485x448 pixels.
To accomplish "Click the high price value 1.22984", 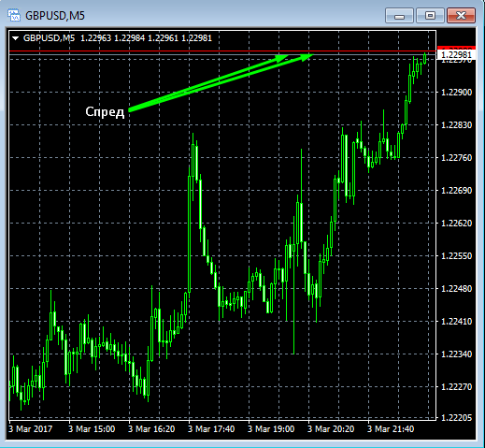I will pos(130,38).
